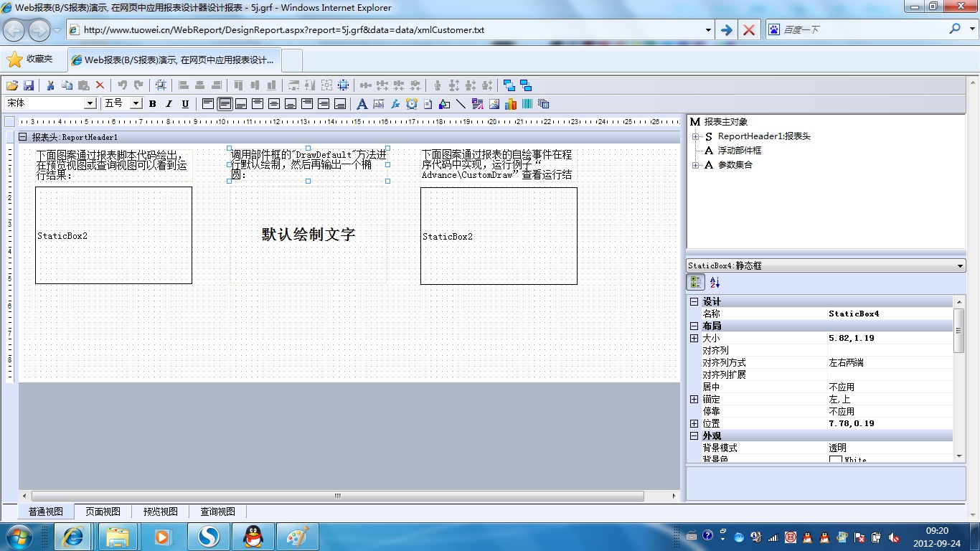Switch to the 预览视图 tab
Image resolution: width=980 pixels, height=551 pixels.
pyautogui.click(x=160, y=512)
